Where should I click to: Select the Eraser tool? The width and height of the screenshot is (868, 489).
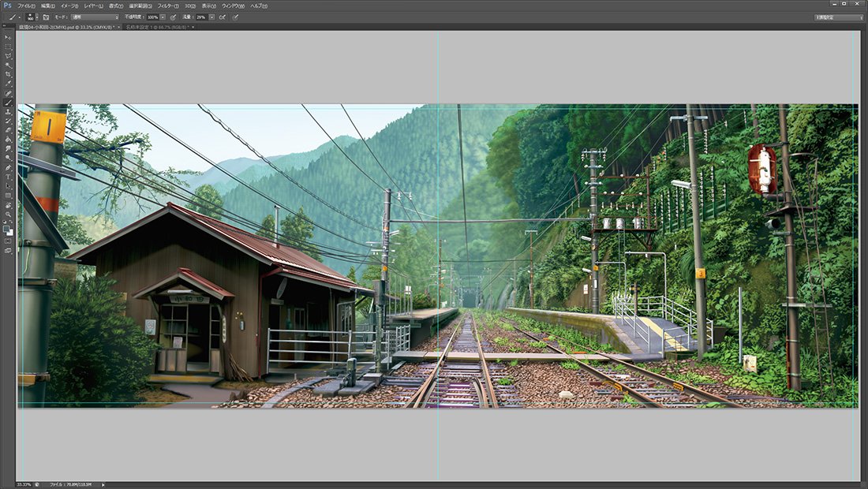(x=8, y=129)
